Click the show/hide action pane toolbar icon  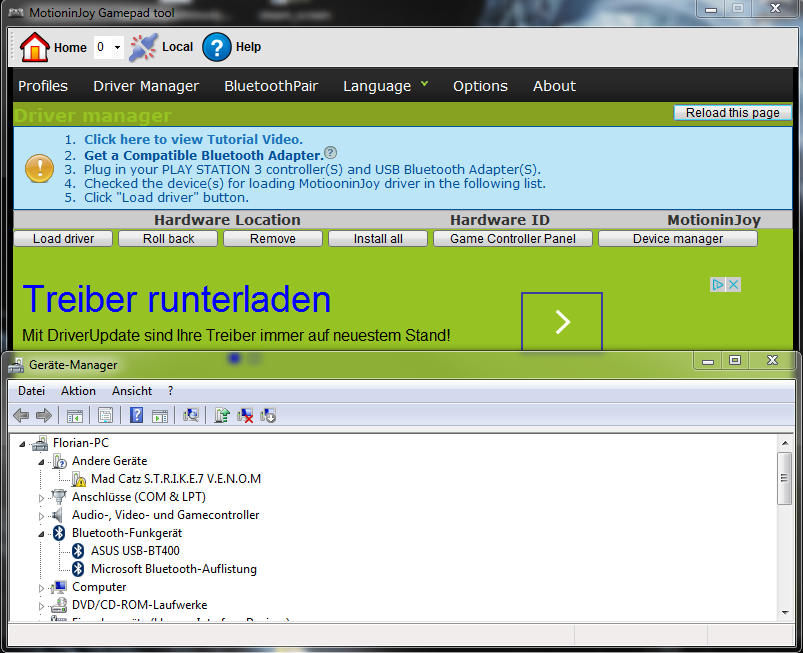coord(160,416)
